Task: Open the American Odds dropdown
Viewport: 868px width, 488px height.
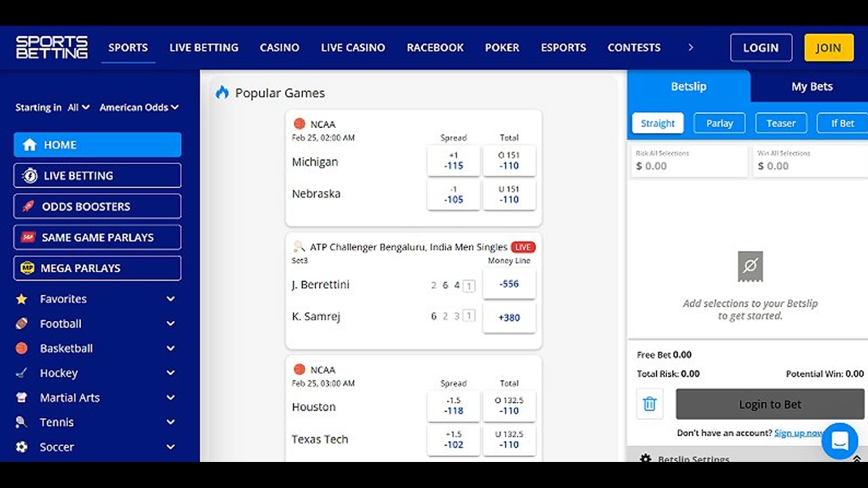Action: 138,107
